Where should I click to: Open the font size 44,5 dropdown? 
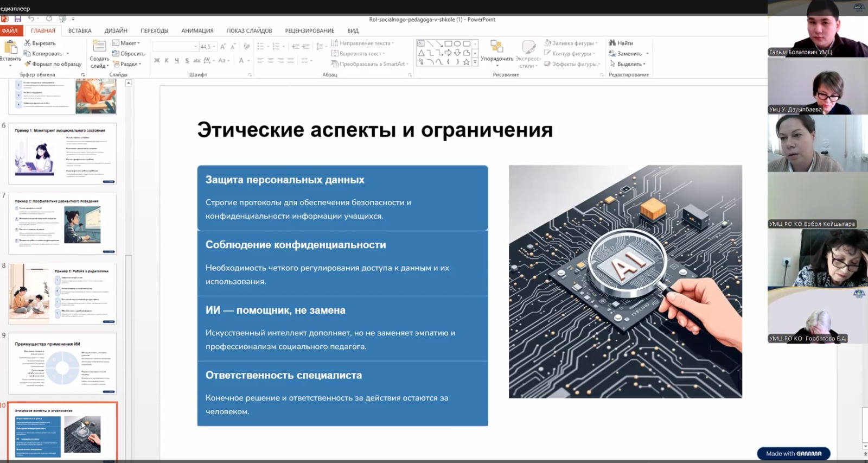pos(214,47)
